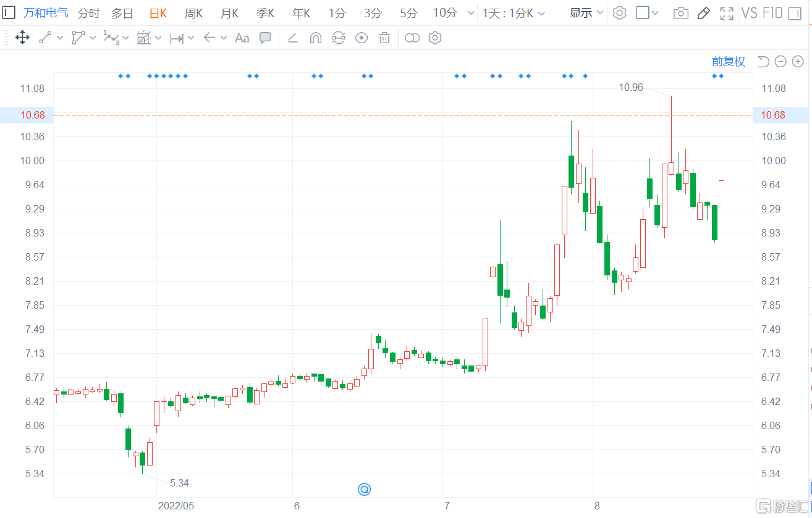Image resolution: width=812 pixels, height=518 pixels.
Task: Open the 1天:1分K dropdown
Action: pyautogui.click(x=514, y=14)
